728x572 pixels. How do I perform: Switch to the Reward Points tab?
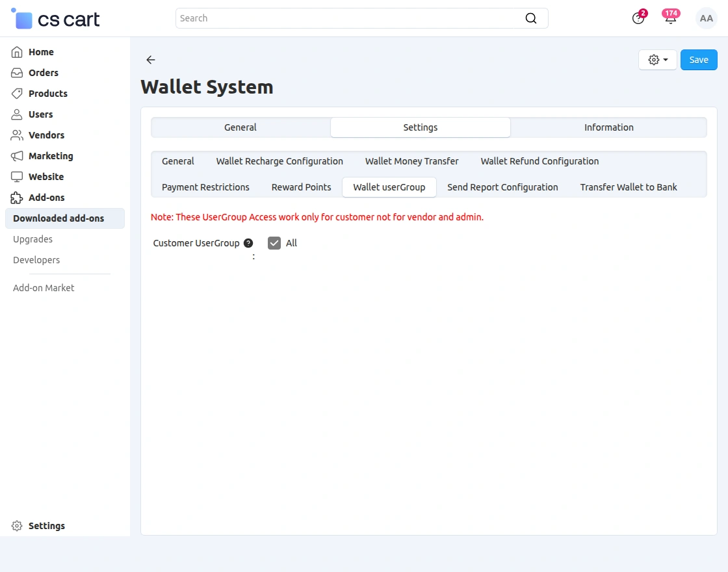pos(301,187)
